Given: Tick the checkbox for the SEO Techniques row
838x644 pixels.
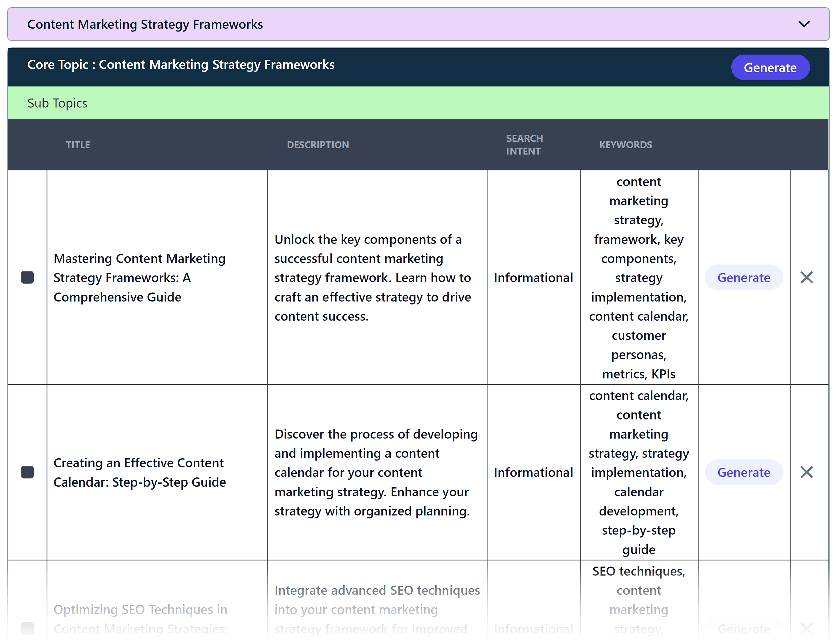Looking at the screenshot, I should [27, 628].
